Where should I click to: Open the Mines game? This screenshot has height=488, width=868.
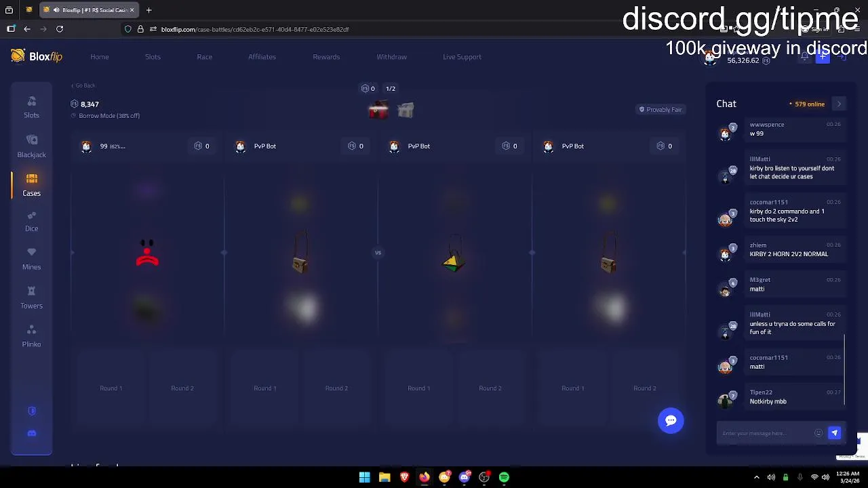[31, 259]
